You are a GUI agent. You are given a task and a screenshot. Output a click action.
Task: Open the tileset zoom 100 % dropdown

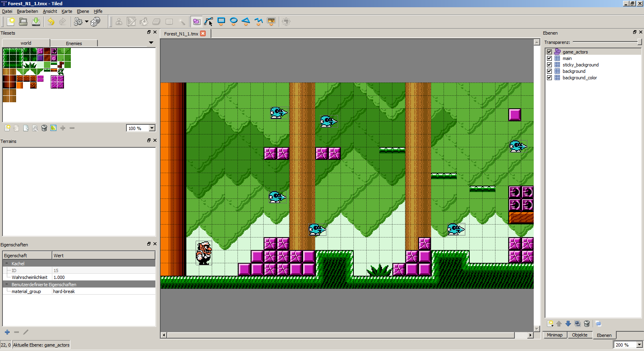(152, 128)
